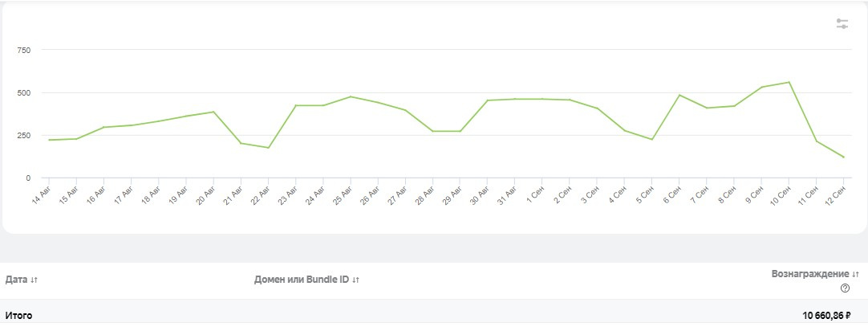Sort table by the Дата column header
The image size is (868, 327).
click(x=16, y=280)
